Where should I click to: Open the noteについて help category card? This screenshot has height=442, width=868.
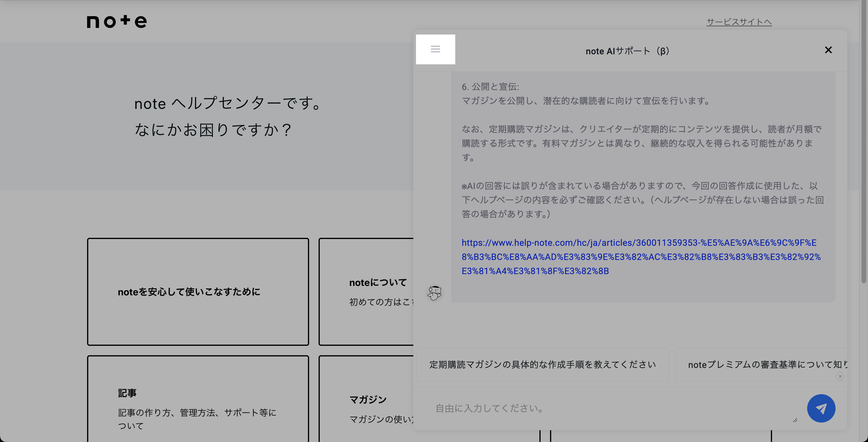pyautogui.click(x=366, y=292)
